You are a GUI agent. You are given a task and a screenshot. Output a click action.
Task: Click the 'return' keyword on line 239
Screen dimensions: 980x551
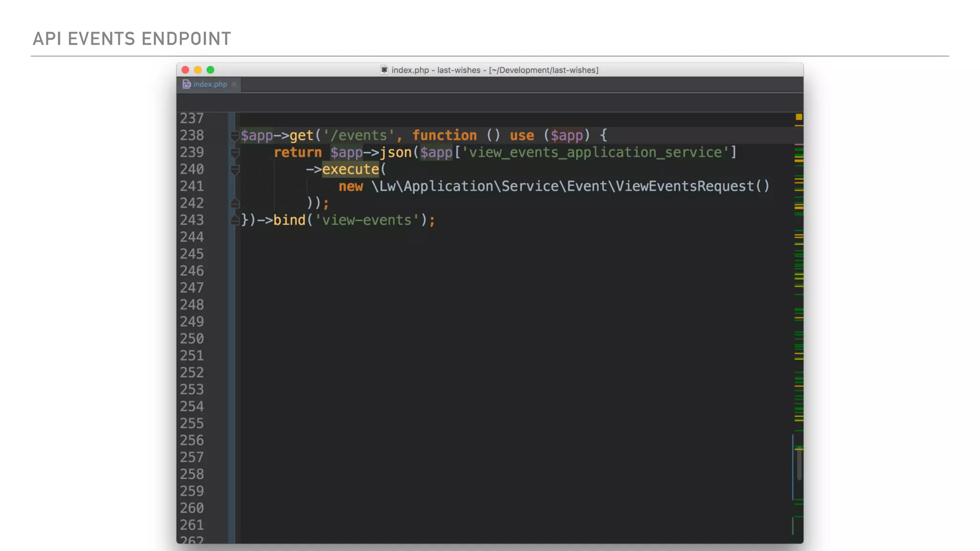click(298, 153)
